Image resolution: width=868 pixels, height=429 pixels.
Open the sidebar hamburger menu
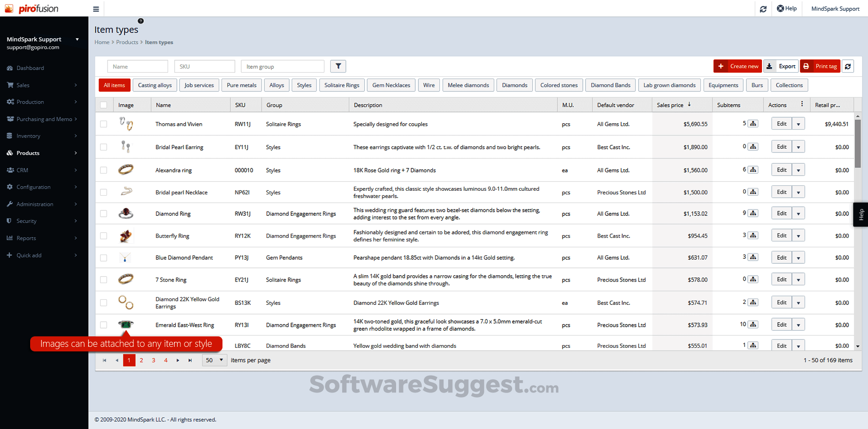[95, 9]
